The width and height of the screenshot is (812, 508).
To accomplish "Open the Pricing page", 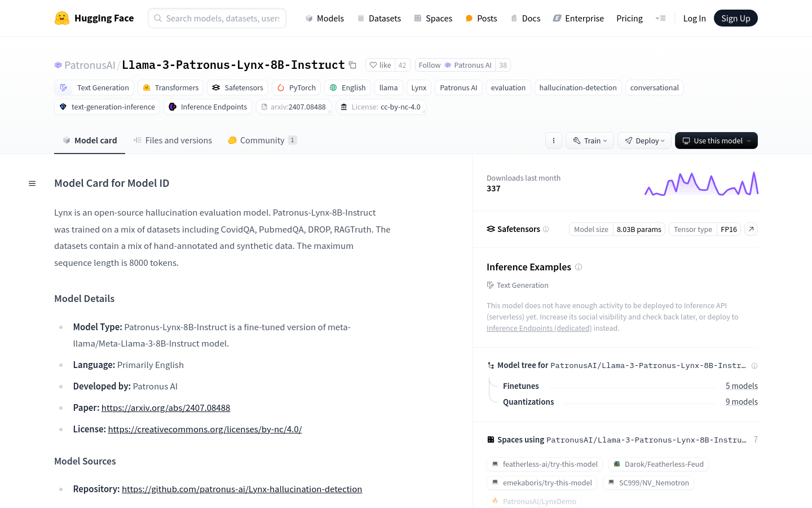I will pos(629,18).
